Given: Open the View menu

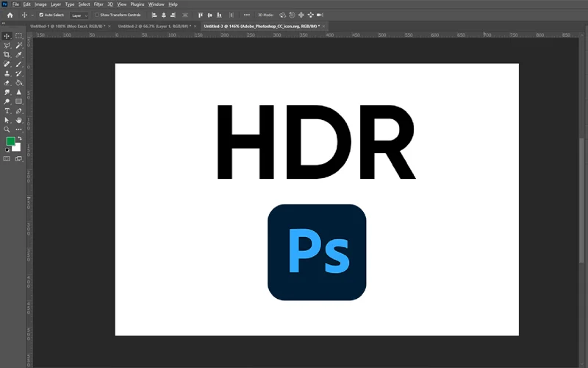Looking at the screenshot, I should (x=122, y=4).
